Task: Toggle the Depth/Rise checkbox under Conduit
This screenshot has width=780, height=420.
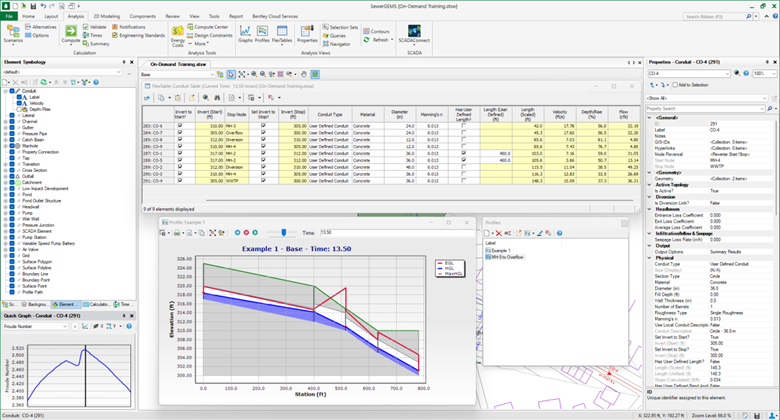Action: tap(19, 109)
